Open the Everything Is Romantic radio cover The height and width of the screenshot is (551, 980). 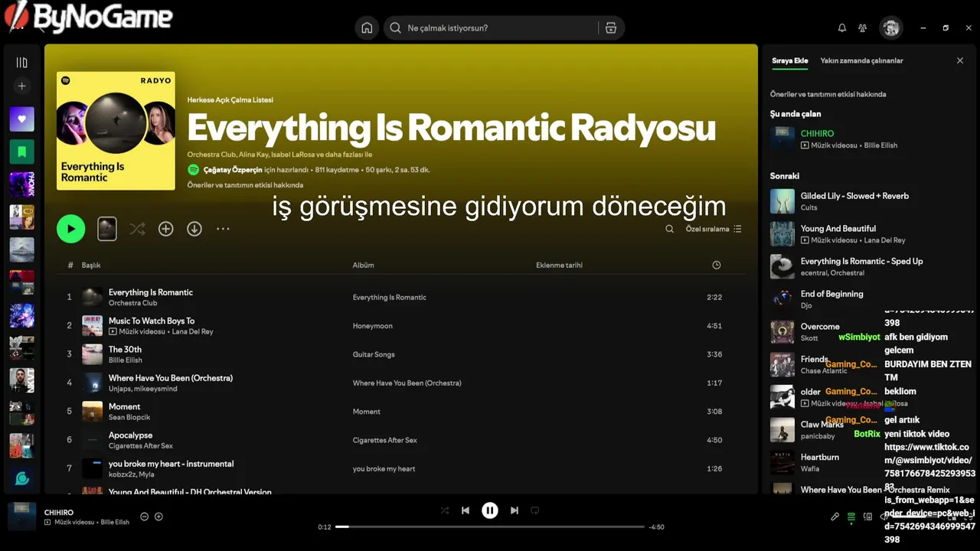116,131
